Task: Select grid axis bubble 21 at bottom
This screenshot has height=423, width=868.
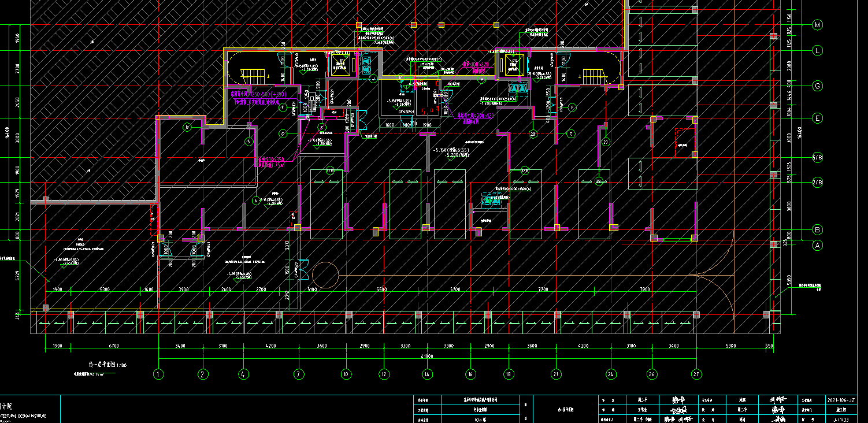Action: click(x=556, y=374)
